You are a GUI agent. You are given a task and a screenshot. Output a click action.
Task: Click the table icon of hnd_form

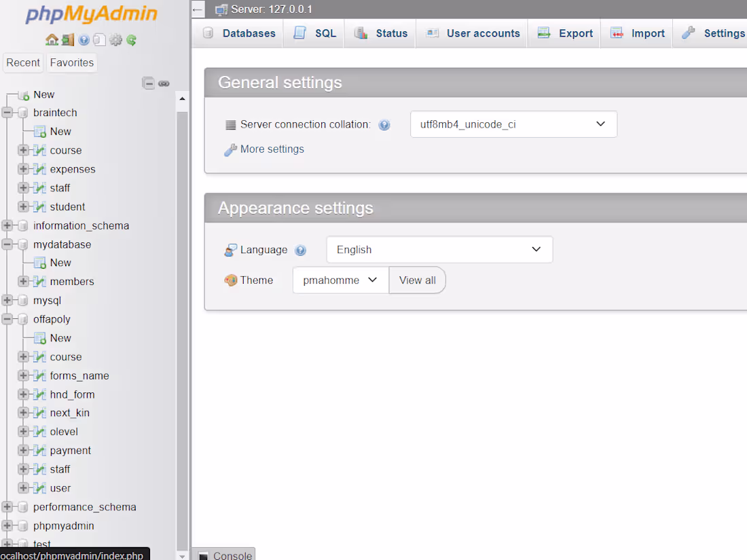(40, 394)
